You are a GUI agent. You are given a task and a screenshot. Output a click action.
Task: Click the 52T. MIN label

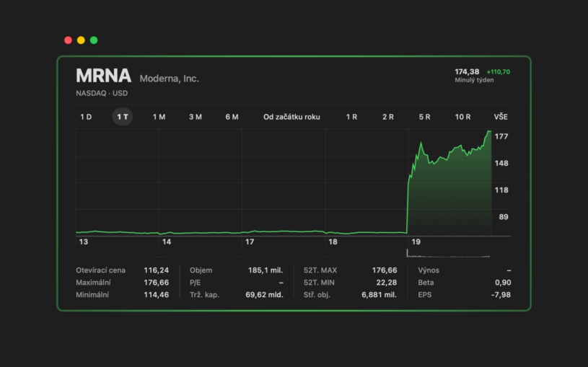319,283
